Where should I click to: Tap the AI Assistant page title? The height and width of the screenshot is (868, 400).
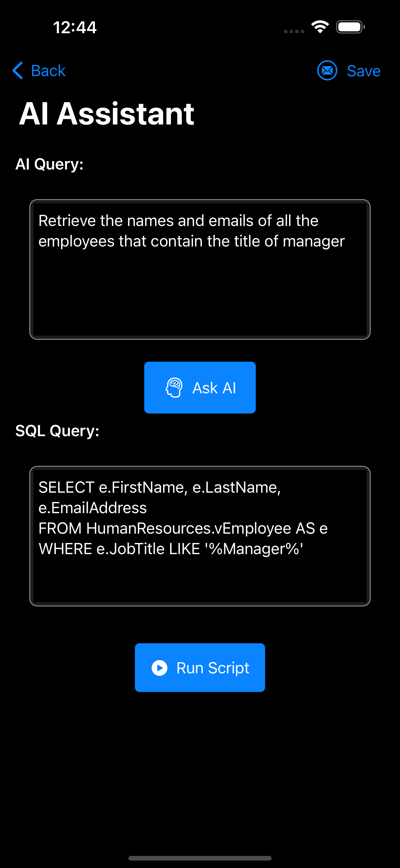tap(107, 114)
